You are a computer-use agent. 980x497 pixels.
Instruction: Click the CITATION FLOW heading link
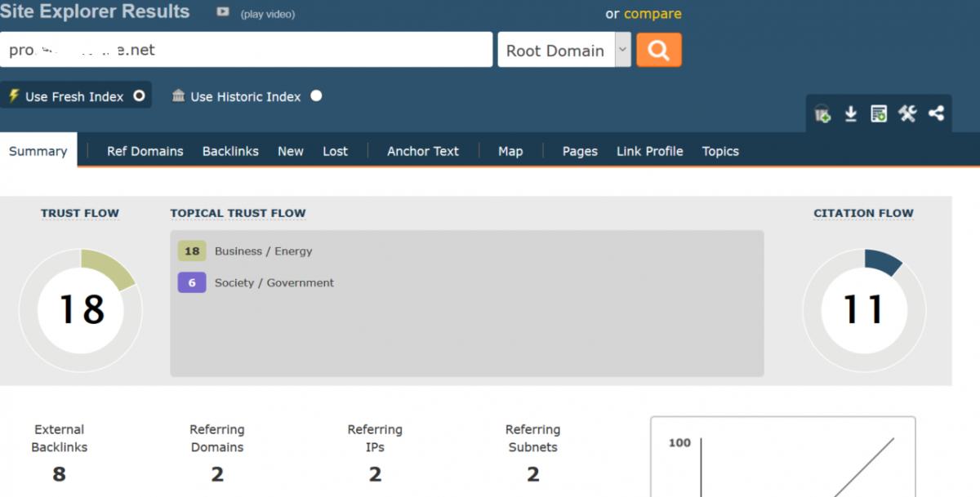pyautogui.click(x=863, y=213)
